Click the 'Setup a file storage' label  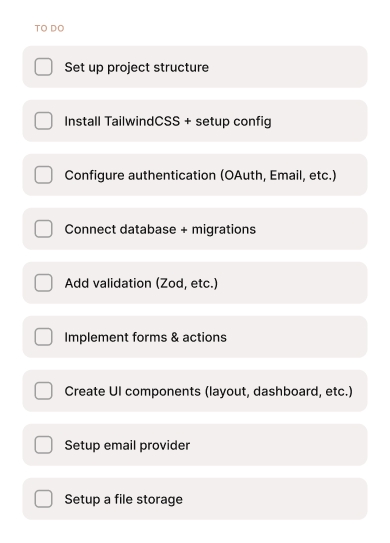tap(123, 499)
